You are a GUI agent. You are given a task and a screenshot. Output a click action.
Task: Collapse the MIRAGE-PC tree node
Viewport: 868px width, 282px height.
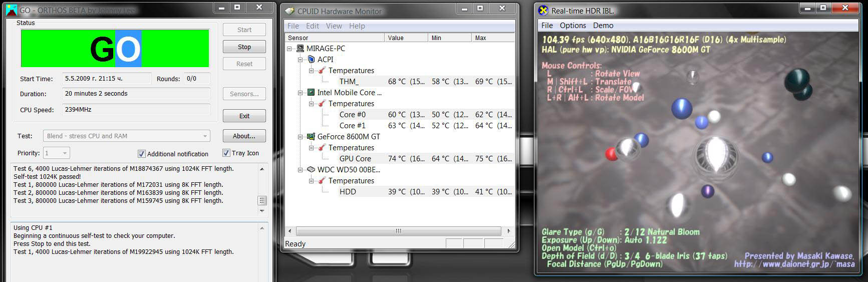[290, 49]
